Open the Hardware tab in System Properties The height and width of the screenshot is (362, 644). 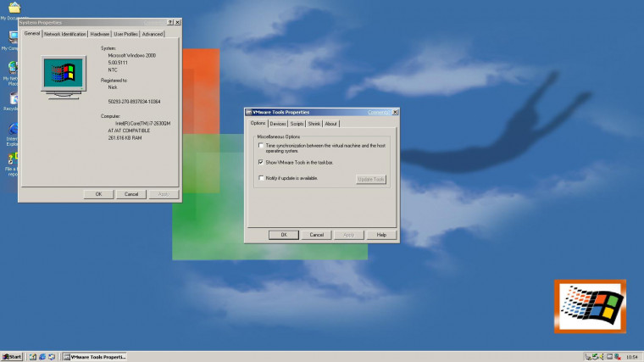coord(100,34)
